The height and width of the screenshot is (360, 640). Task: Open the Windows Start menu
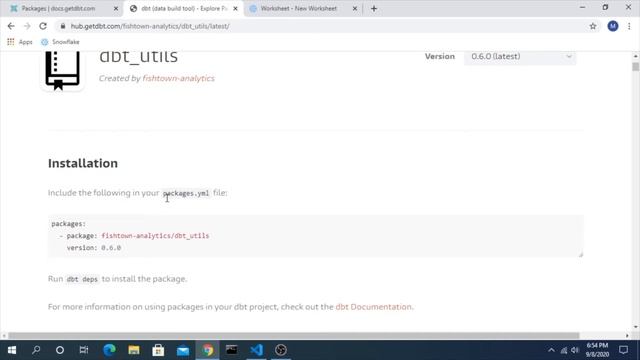coord(12,350)
